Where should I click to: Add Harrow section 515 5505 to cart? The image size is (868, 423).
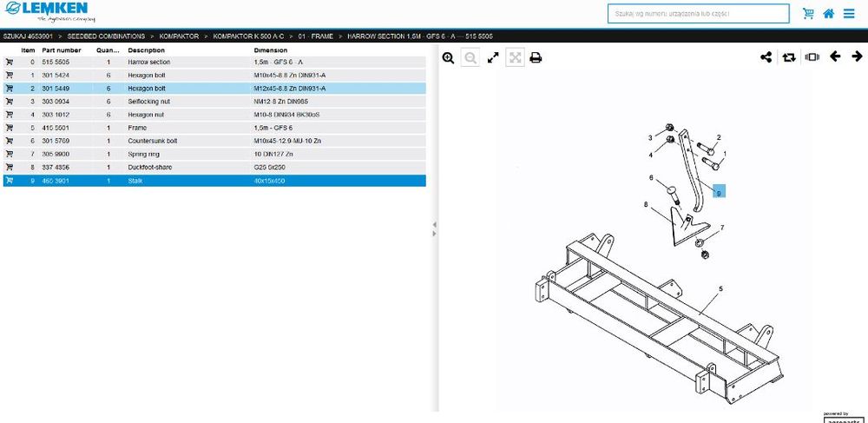tap(10, 62)
